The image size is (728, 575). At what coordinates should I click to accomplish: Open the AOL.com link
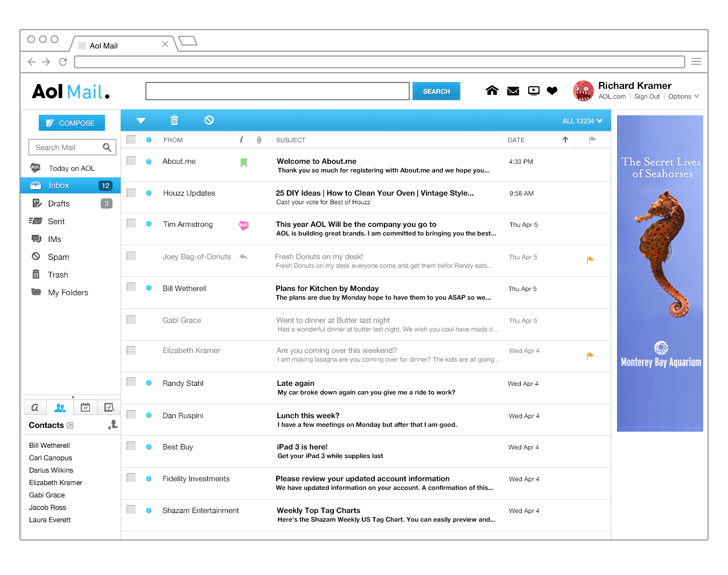(612, 96)
